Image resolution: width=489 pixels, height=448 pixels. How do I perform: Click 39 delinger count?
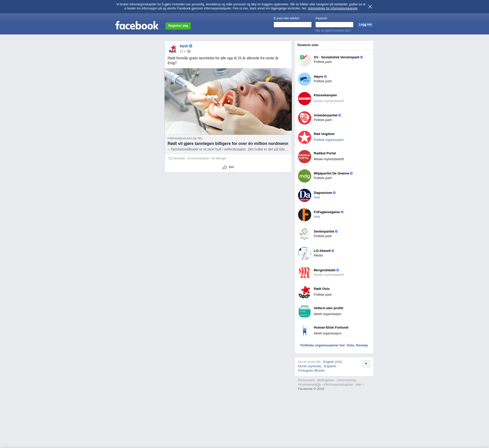pyautogui.click(x=219, y=158)
